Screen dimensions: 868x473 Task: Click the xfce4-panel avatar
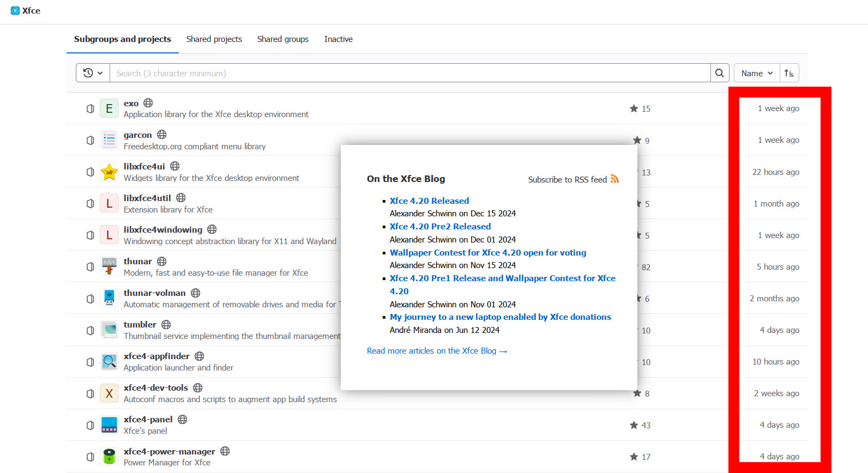[109, 425]
